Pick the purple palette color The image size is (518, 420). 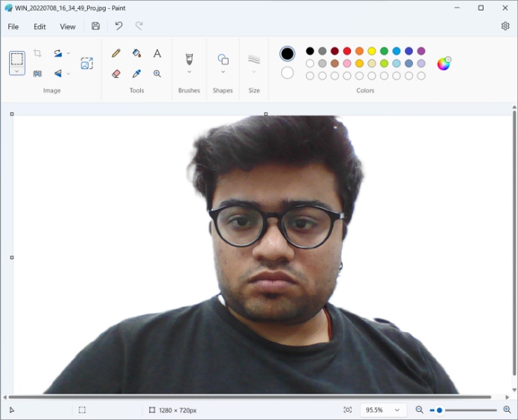(x=421, y=51)
